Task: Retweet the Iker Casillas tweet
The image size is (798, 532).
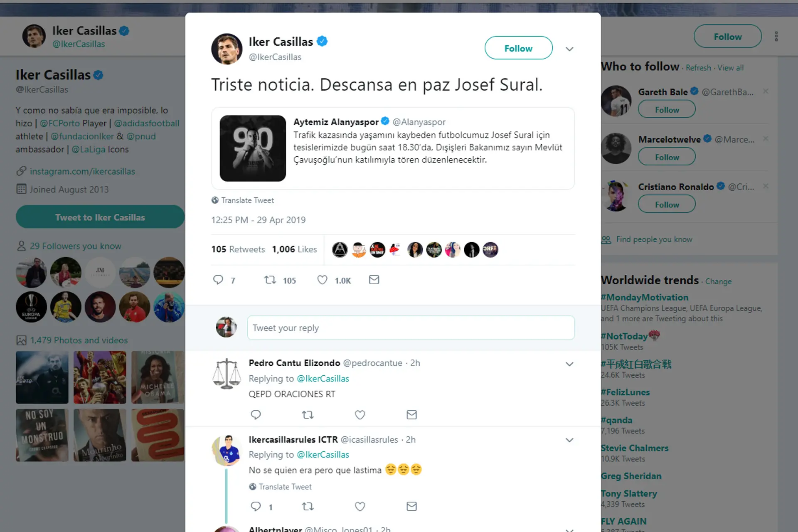Action: point(270,280)
